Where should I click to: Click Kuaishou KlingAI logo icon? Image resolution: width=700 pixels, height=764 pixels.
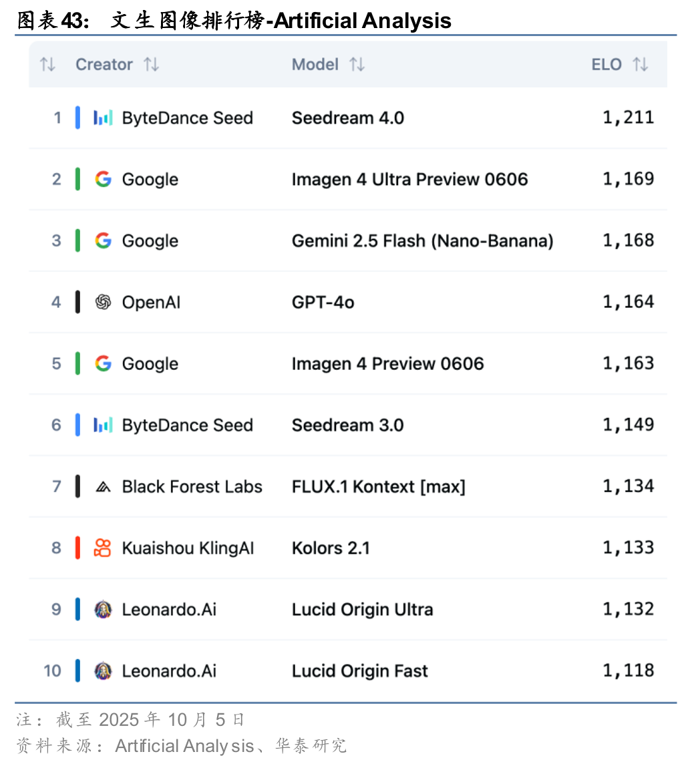click(x=103, y=548)
